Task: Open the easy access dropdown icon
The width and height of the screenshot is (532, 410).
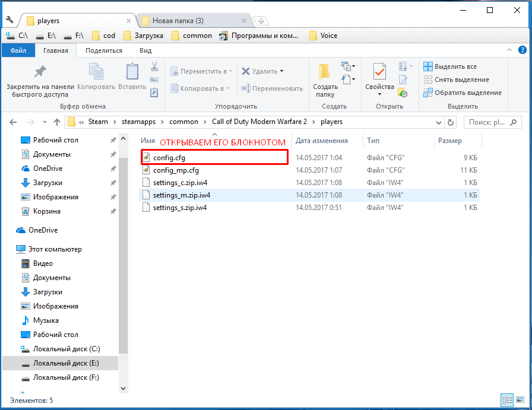Action: 349,80
